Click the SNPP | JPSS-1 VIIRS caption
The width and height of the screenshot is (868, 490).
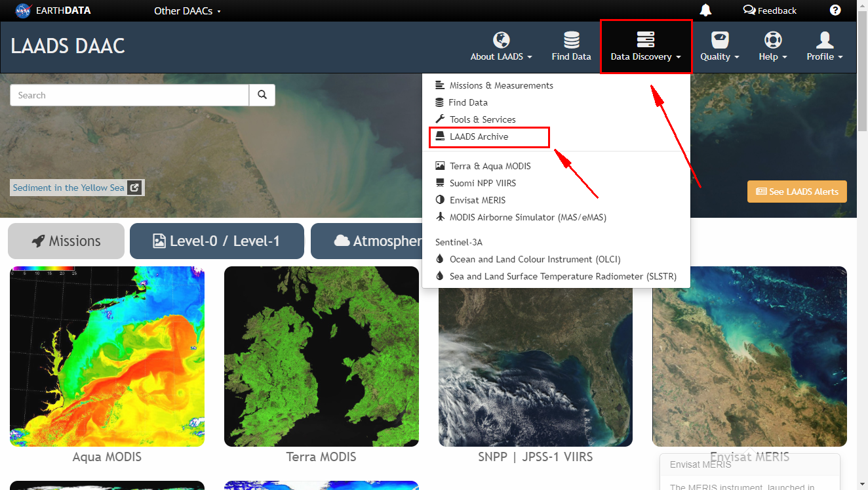tap(536, 457)
